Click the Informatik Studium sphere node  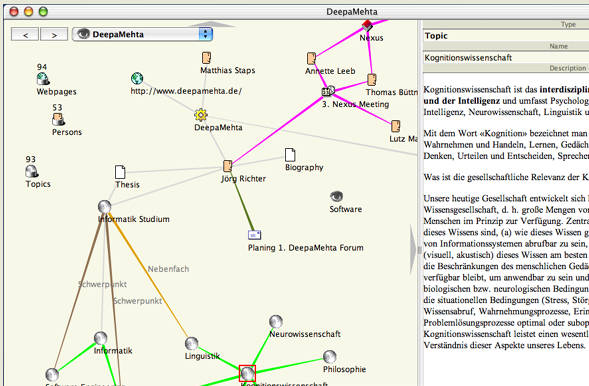(104, 207)
